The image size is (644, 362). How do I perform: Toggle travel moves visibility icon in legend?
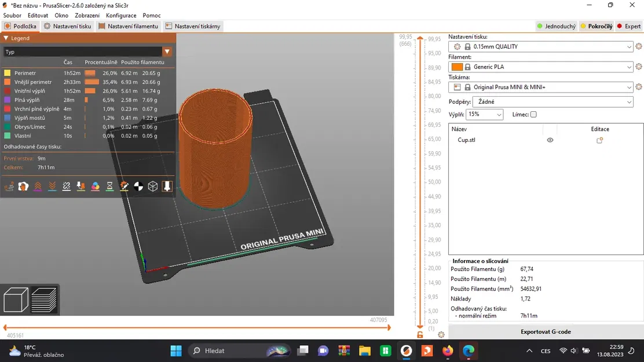(9, 187)
